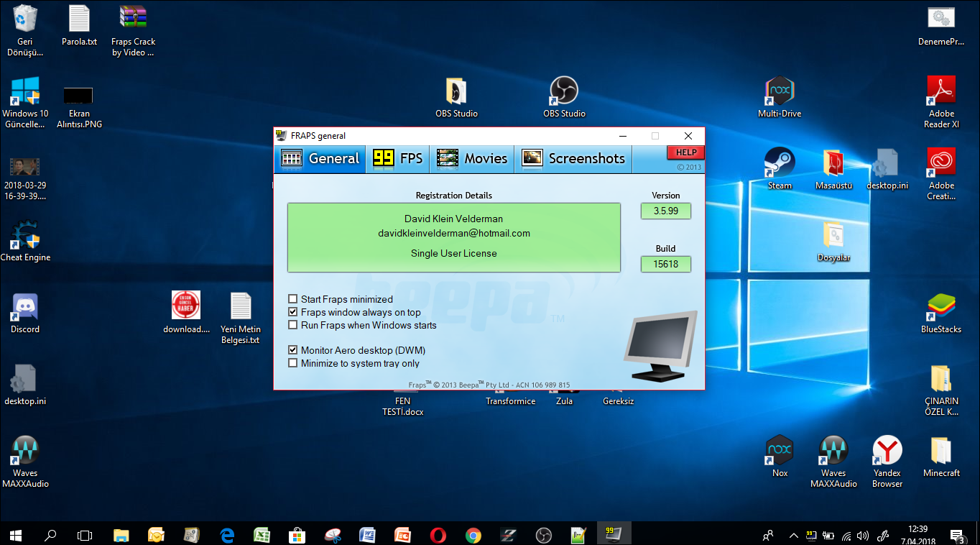980x545 pixels.
Task: Check Run Fraps when Windows starts
Action: [x=293, y=324]
